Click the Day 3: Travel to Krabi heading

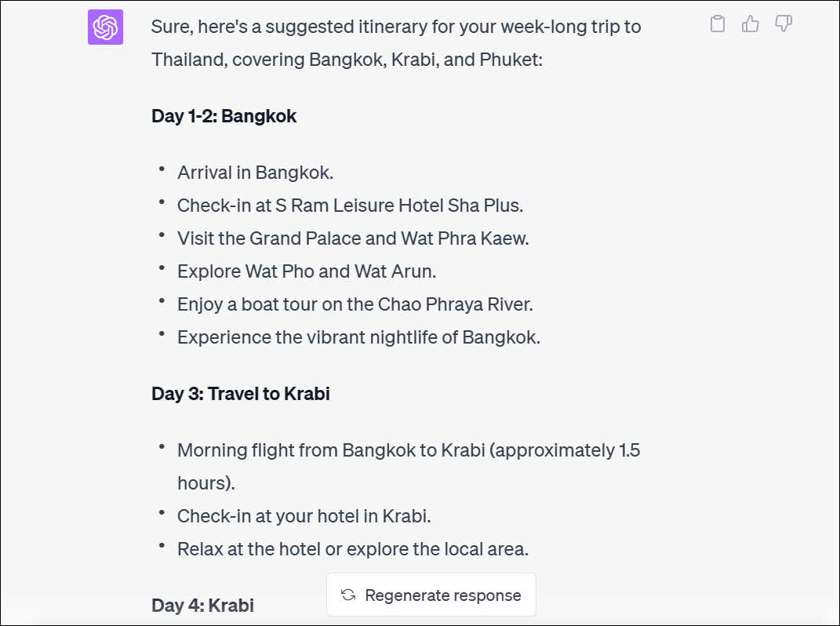click(241, 394)
